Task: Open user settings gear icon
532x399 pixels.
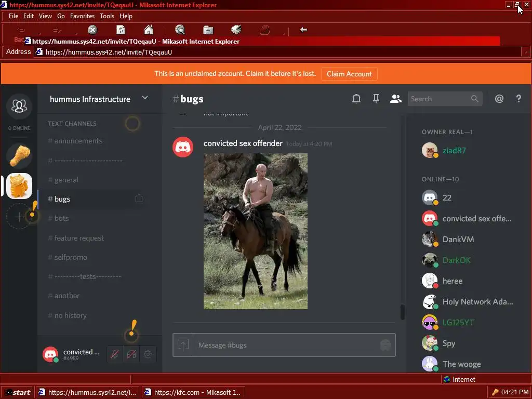Action: tap(148, 354)
